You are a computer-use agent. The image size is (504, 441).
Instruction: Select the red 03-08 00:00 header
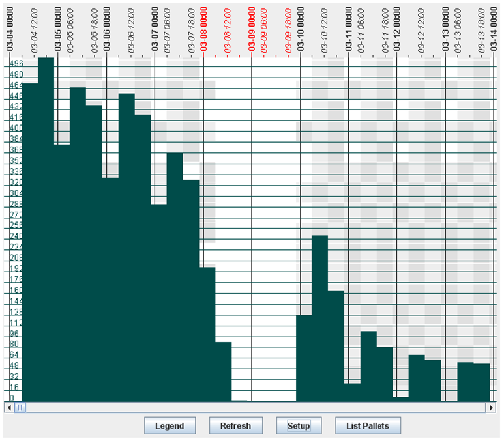[203, 29]
